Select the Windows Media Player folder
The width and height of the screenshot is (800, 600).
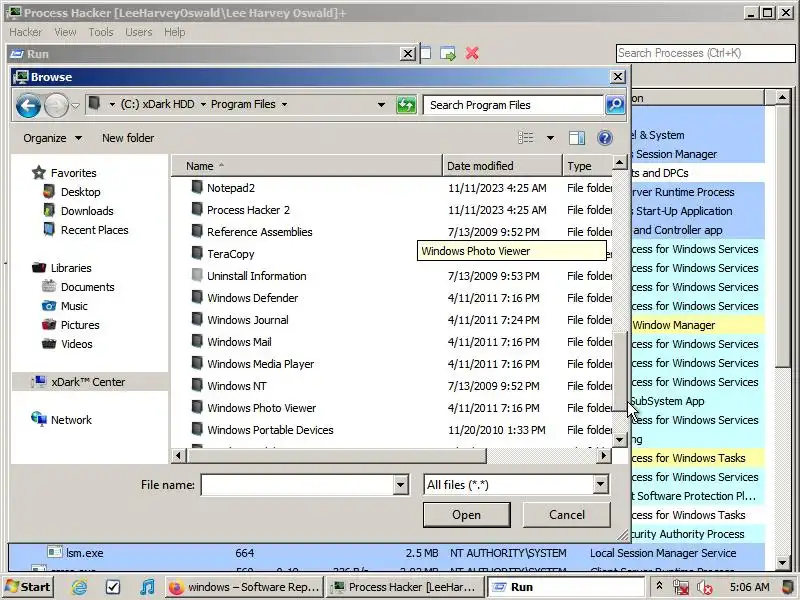coord(260,364)
